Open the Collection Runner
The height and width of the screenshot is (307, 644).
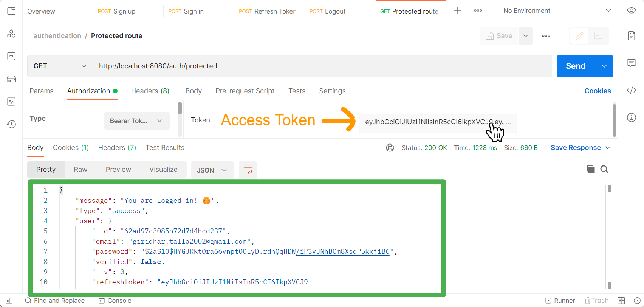pyautogui.click(x=560, y=301)
